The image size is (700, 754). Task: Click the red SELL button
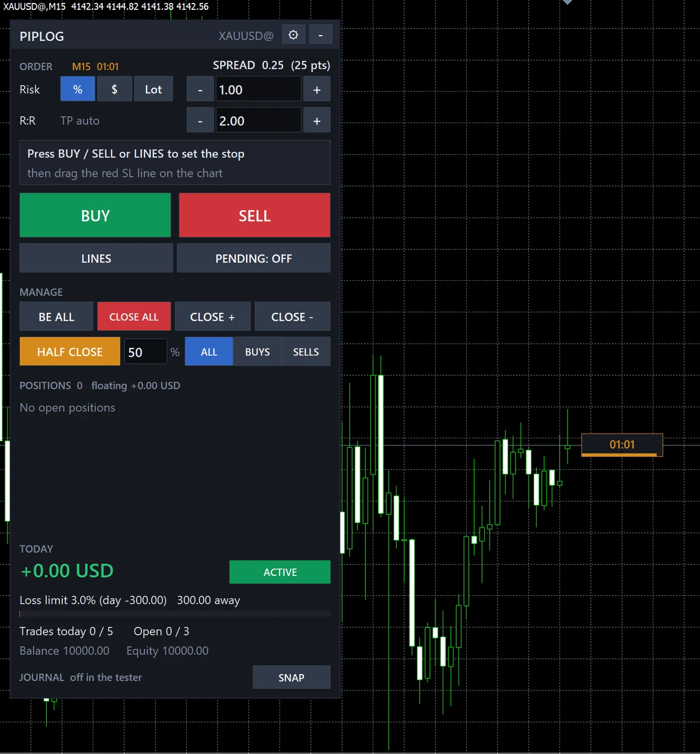[x=254, y=215]
